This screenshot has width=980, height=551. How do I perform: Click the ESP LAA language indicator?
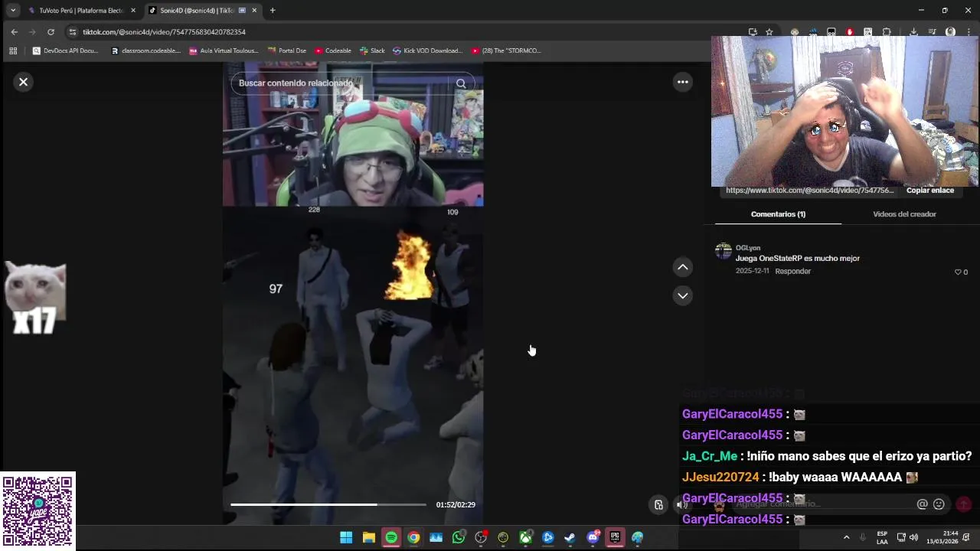pyautogui.click(x=882, y=537)
